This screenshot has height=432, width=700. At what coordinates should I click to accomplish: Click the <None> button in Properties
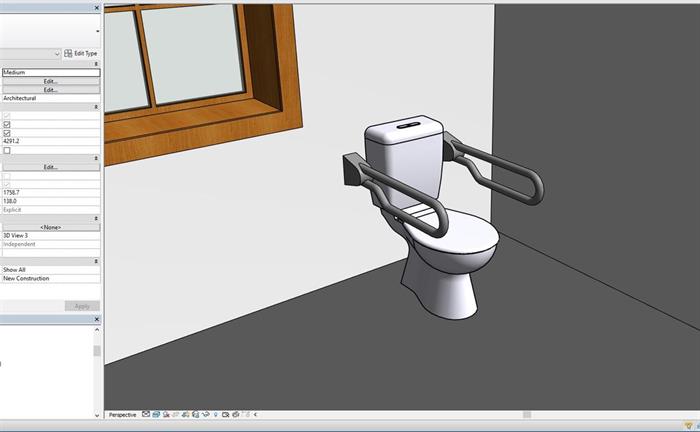[50, 227]
